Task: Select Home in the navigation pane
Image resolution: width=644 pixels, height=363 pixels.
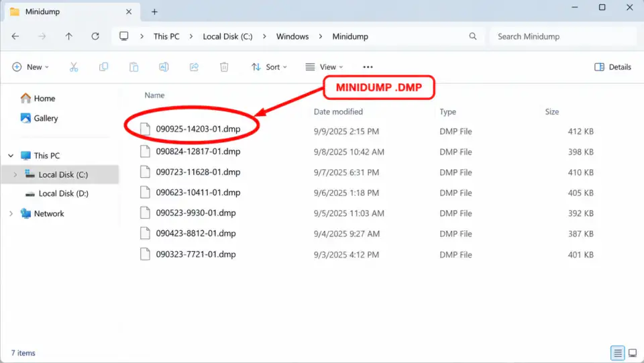Action: point(38,98)
